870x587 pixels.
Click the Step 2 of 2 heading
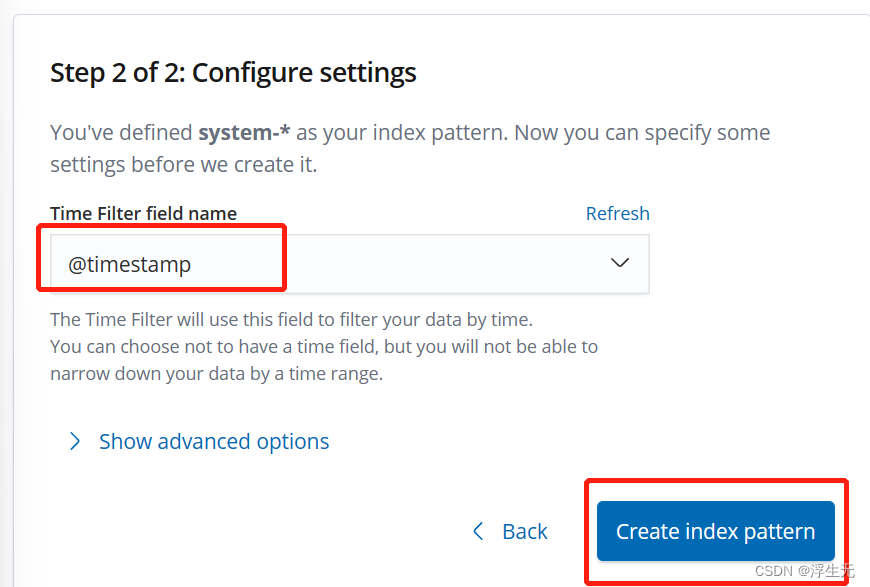coord(233,73)
